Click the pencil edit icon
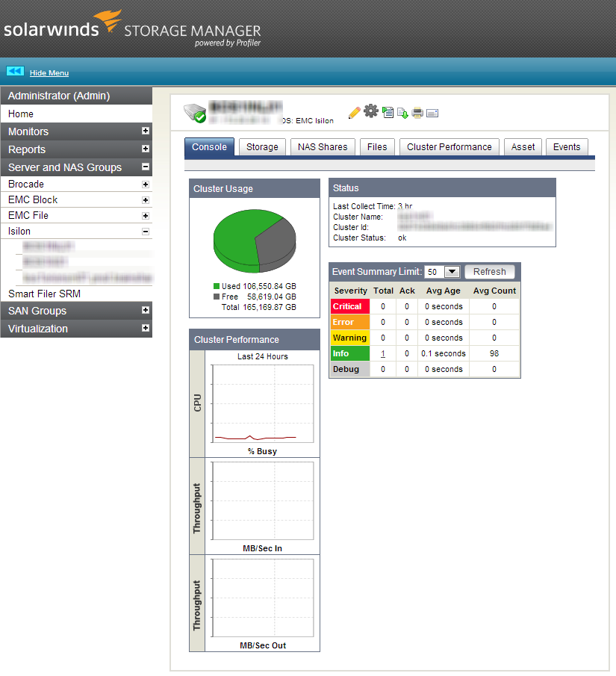 coord(354,113)
